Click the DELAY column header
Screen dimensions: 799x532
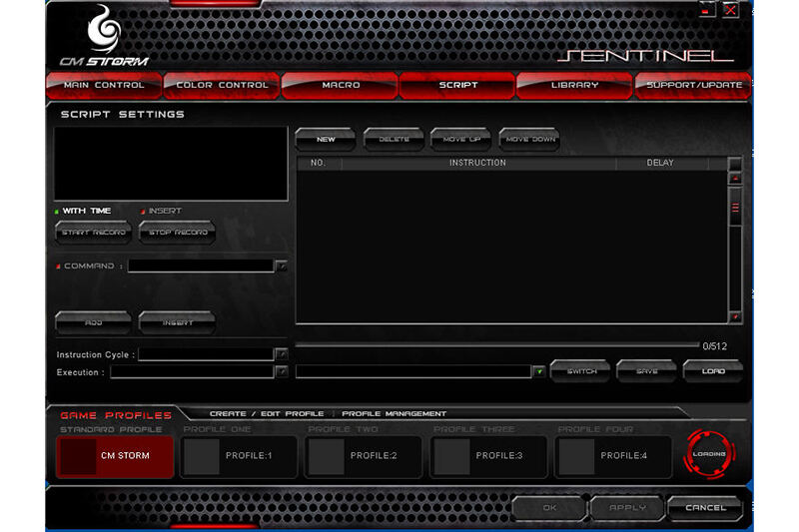(x=661, y=163)
